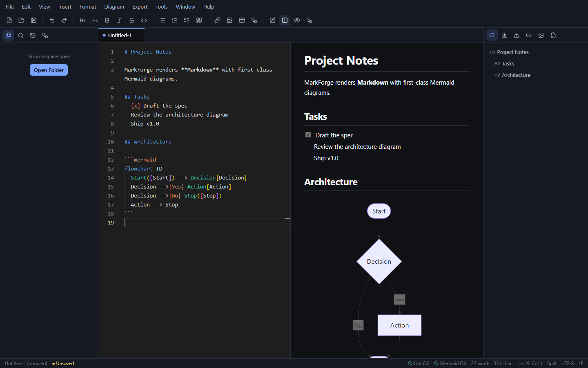Open the statistics chart panel

click(x=504, y=36)
